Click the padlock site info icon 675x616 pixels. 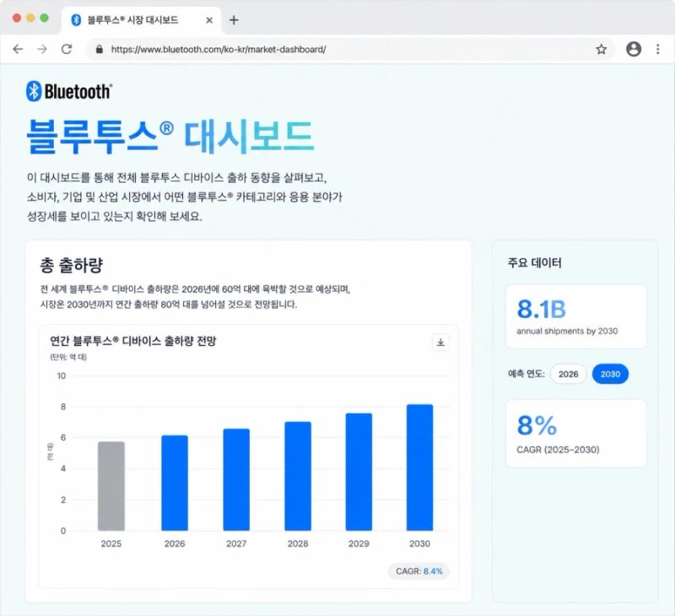pos(100,49)
